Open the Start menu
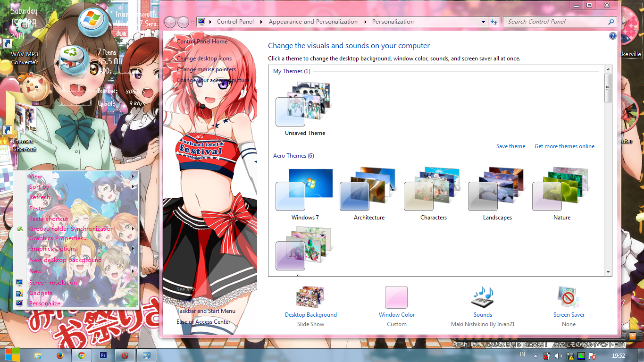 [x=12, y=355]
